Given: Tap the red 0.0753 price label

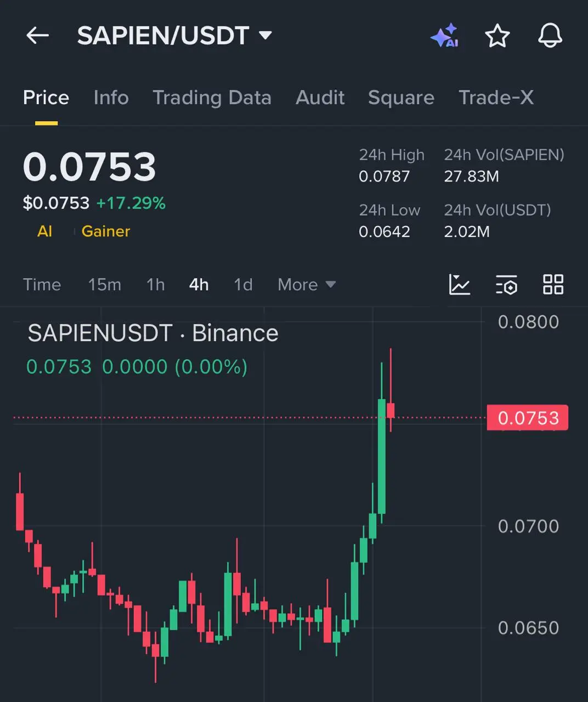Looking at the screenshot, I should click(528, 418).
